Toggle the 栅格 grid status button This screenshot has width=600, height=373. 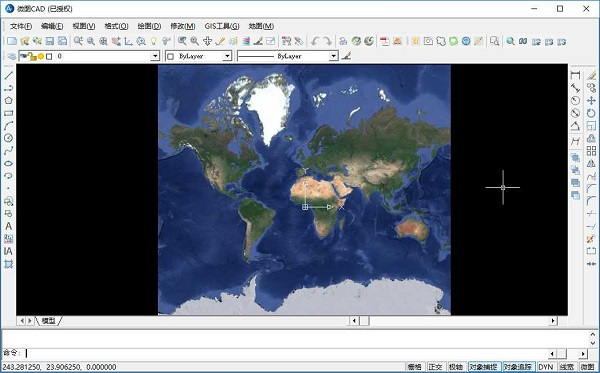(x=415, y=367)
